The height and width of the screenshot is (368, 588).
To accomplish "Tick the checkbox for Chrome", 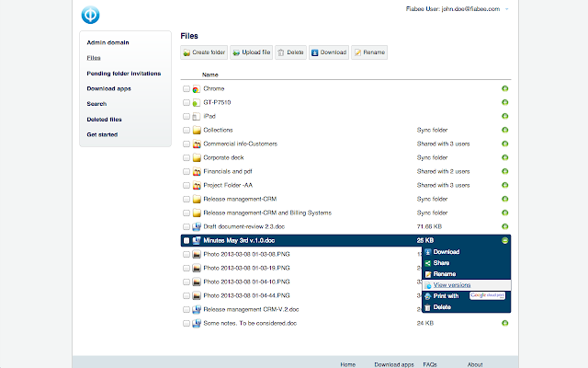I will click(187, 88).
